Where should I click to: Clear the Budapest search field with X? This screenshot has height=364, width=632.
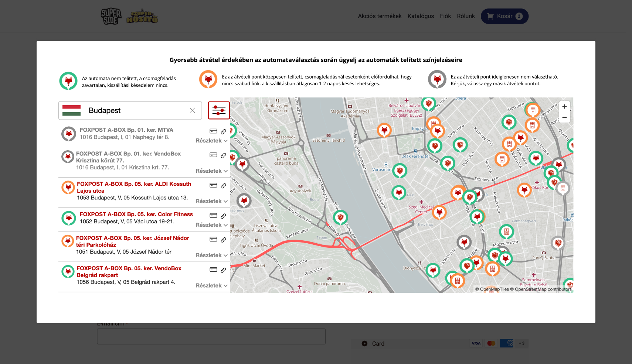(x=192, y=110)
